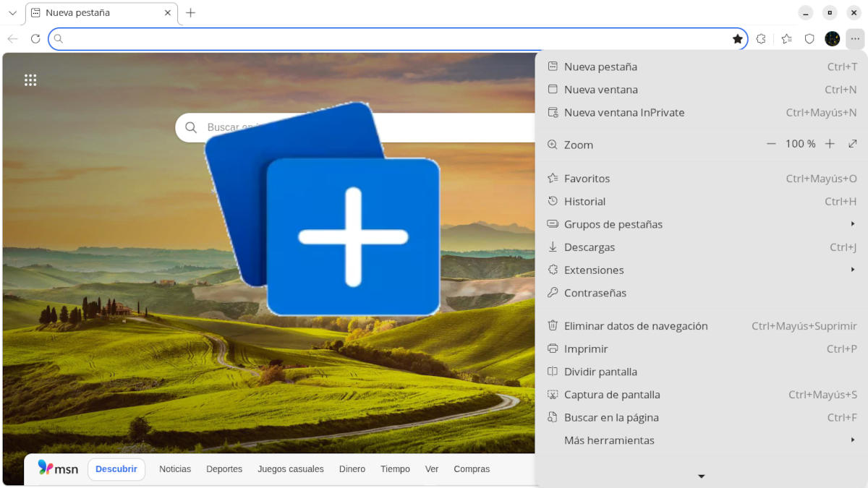Click the favorite star in the address bar
The width and height of the screenshot is (868, 488).
point(738,39)
